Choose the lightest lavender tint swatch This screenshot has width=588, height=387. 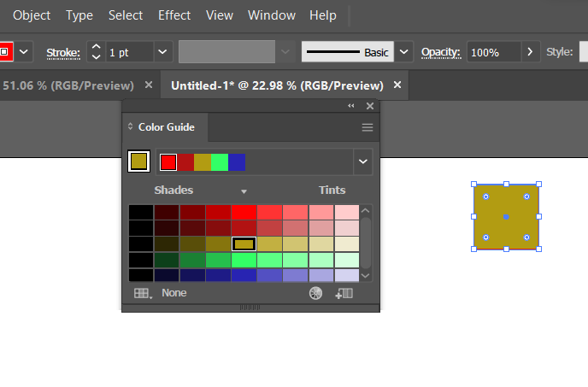(346, 275)
